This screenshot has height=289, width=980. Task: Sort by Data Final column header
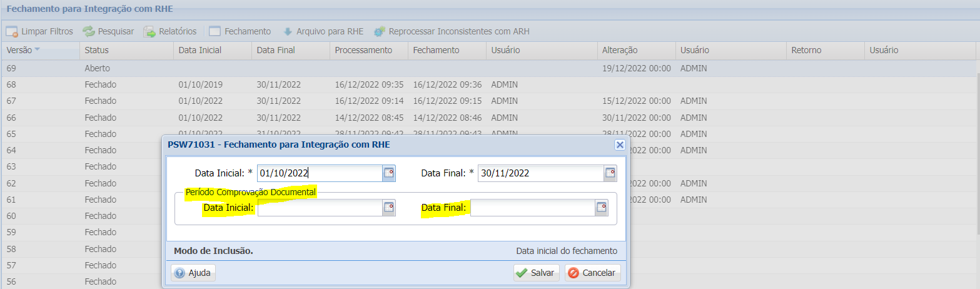[291, 50]
